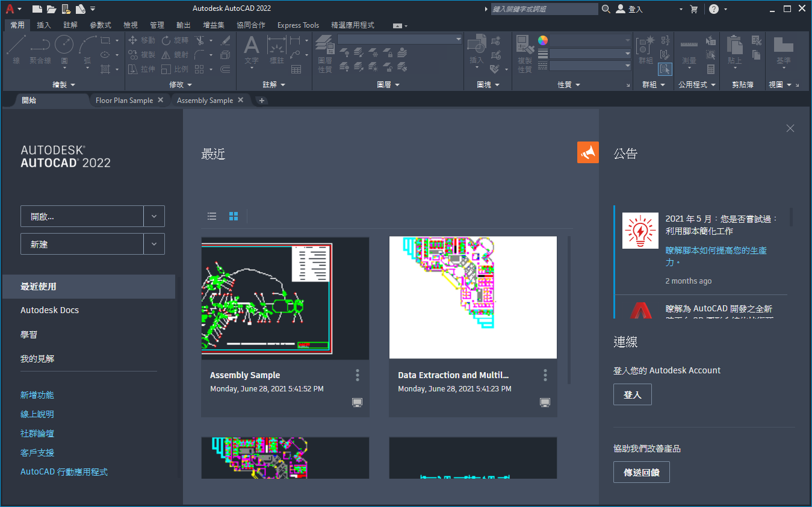Click the object color wheel swatch
Screen dimensions: 812x507
click(x=543, y=40)
